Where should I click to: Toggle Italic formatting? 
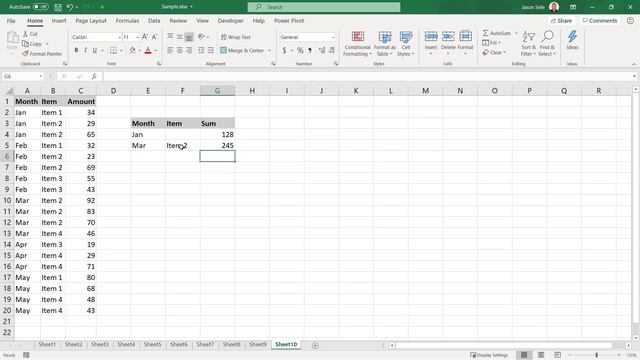tap(85, 50)
